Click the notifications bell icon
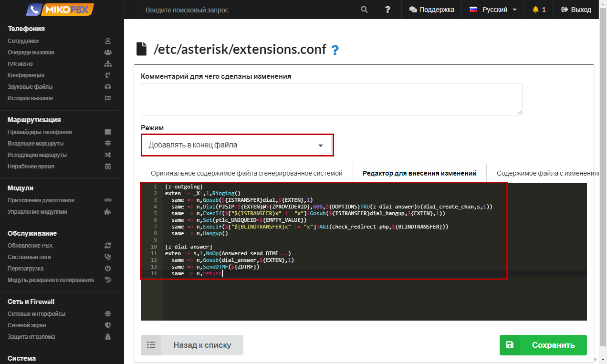Image resolution: width=607 pixels, height=364 pixels. pos(535,10)
